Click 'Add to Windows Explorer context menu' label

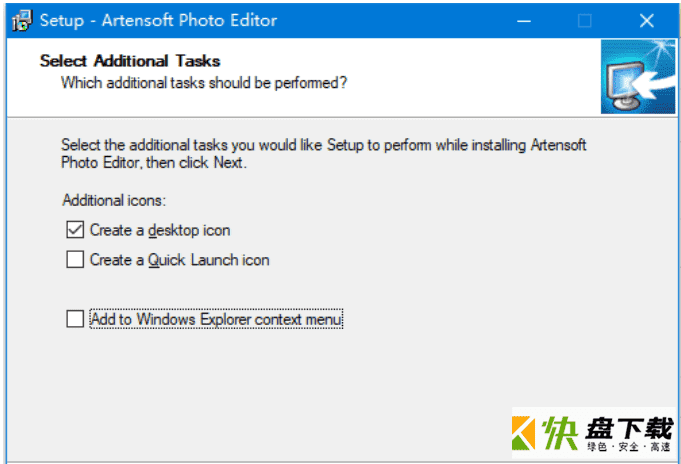(216, 319)
